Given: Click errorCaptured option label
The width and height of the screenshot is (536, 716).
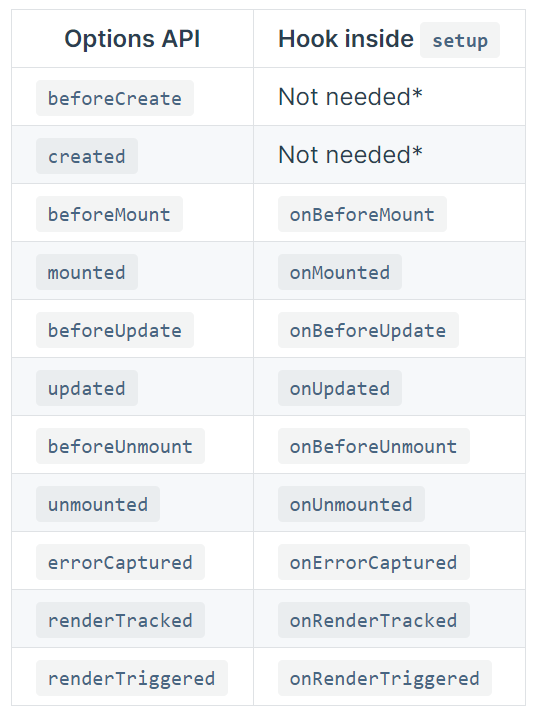Looking at the screenshot, I should click(120, 562).
